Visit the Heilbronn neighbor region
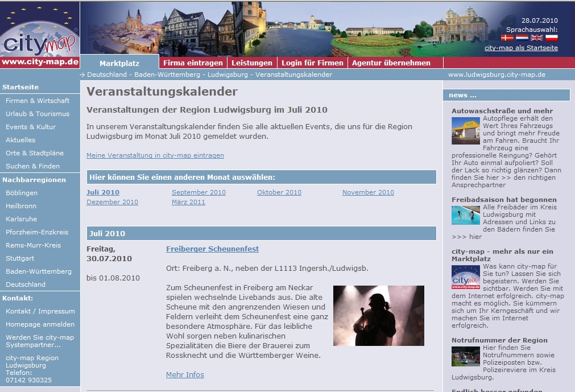 click(x=21, y=206)
